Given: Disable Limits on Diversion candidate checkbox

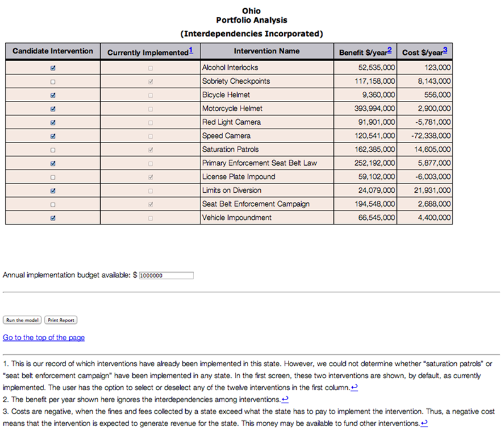Looking at the screenshot, I should [53, 190].
